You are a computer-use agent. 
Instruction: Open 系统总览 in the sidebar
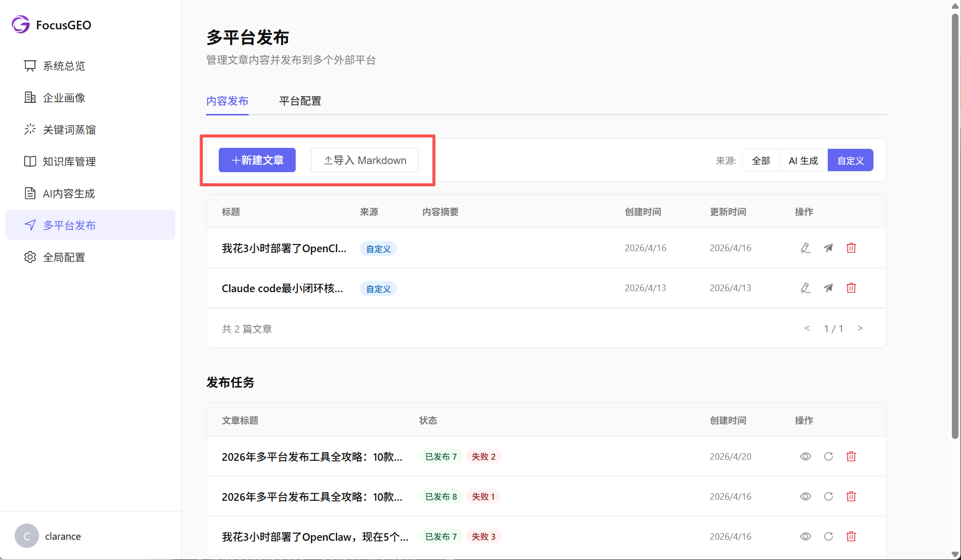pos(90,66)
